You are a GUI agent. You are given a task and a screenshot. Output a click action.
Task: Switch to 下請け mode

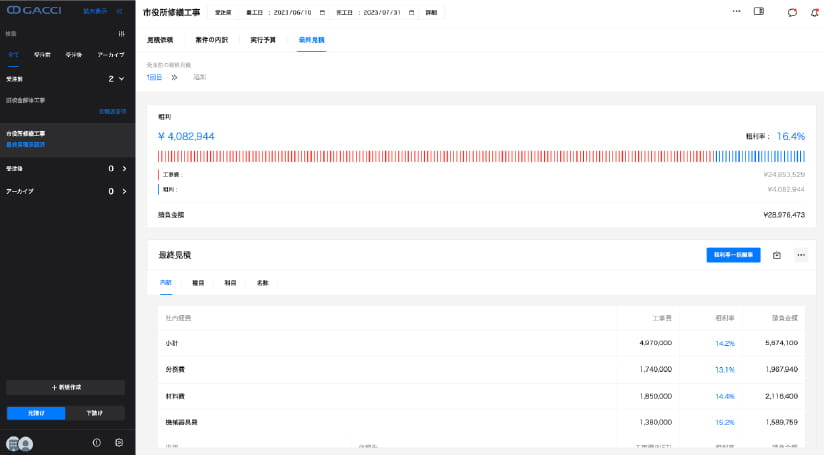click(95, 413)
